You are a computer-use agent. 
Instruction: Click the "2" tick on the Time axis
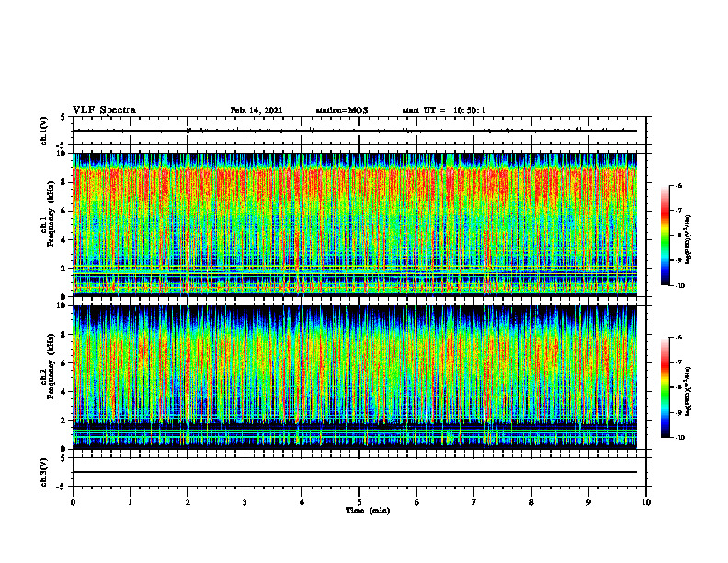[x=188, y=502]
